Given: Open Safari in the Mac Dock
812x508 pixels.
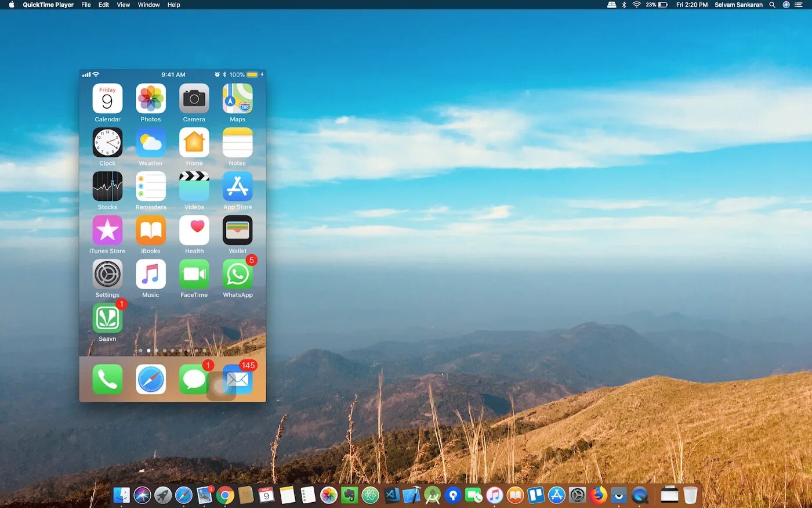Looking at the screenshot, I should point(184,495).
